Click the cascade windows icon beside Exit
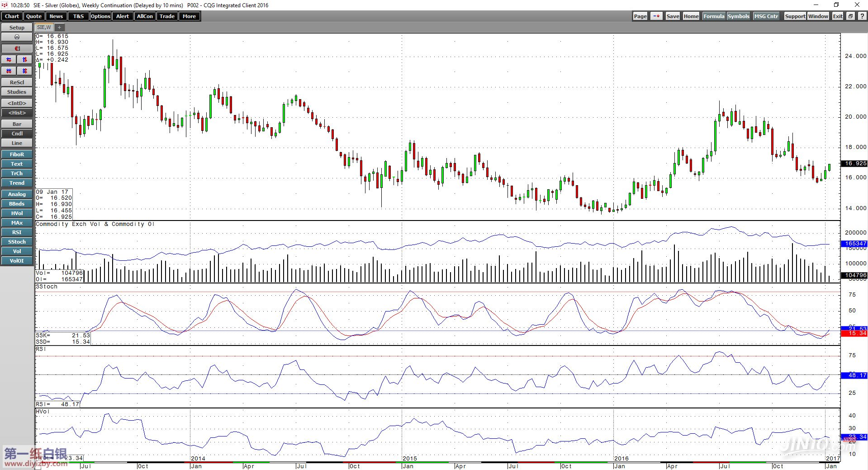868x470 pixels. (x=850, y=16)
